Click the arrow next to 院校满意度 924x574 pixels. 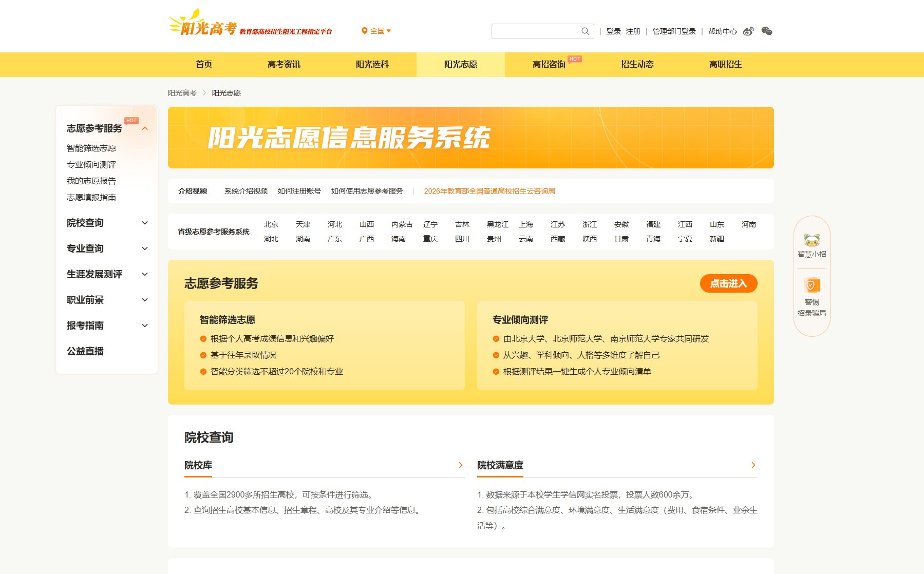753,465
